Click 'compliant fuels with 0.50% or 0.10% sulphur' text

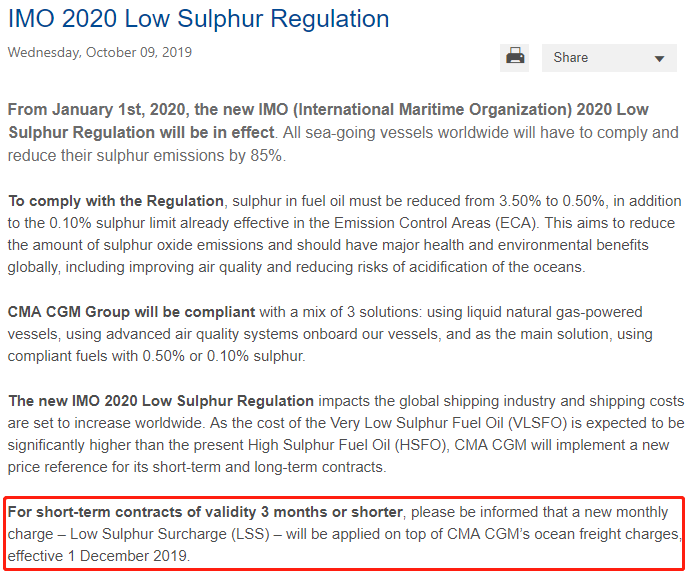pos(156,356)
